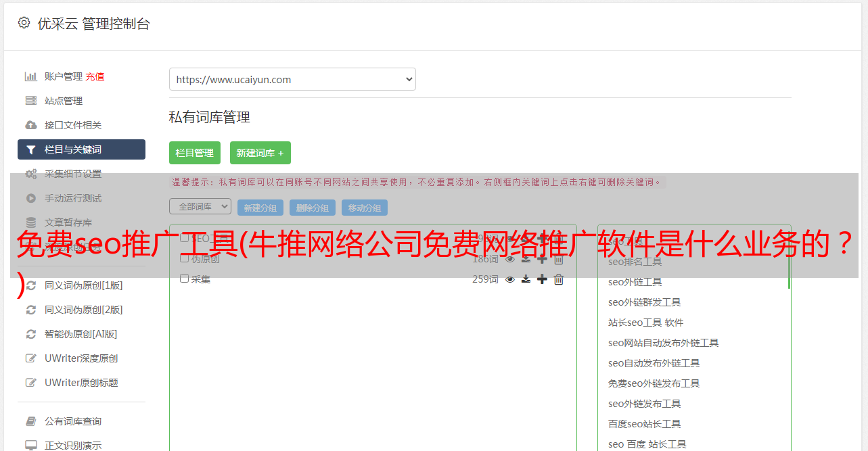Click the monitor icon for 正文识别演示
The width and height of the screenshot is (868, 451).
tap(31, 446)
